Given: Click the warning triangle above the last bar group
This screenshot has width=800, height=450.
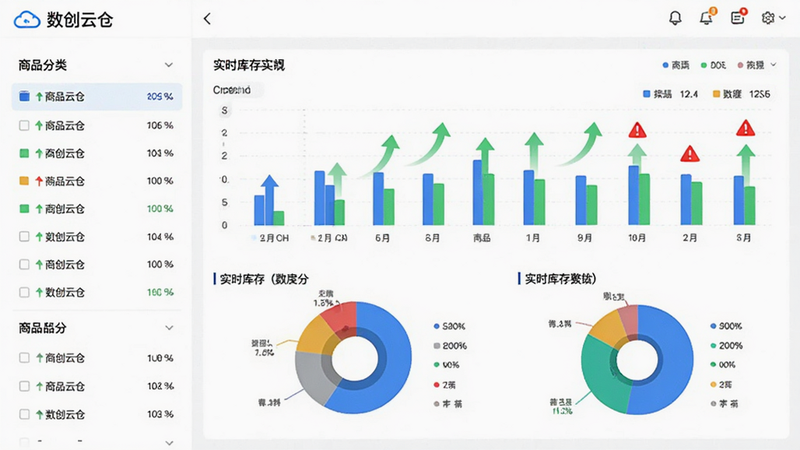Looking at the screenshot, I should (745, 128).
